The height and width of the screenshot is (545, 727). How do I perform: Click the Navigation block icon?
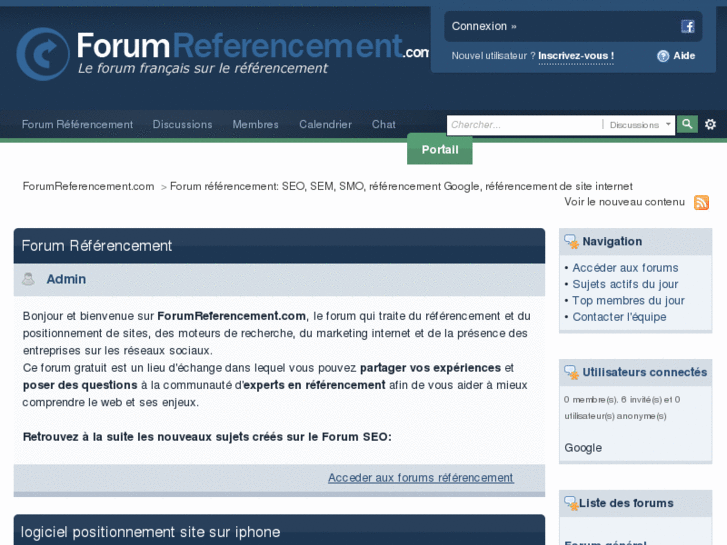pos(571,242)
